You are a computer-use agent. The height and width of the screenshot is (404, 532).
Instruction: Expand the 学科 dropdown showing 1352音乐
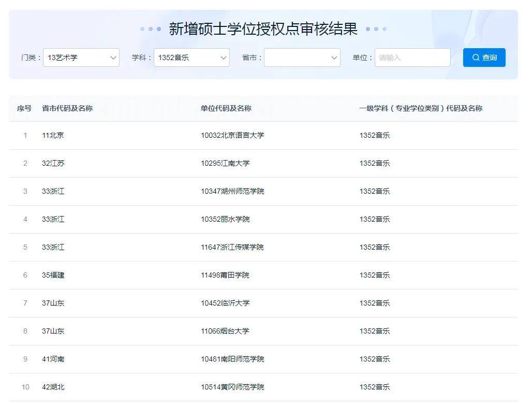(x=191, y=57)
